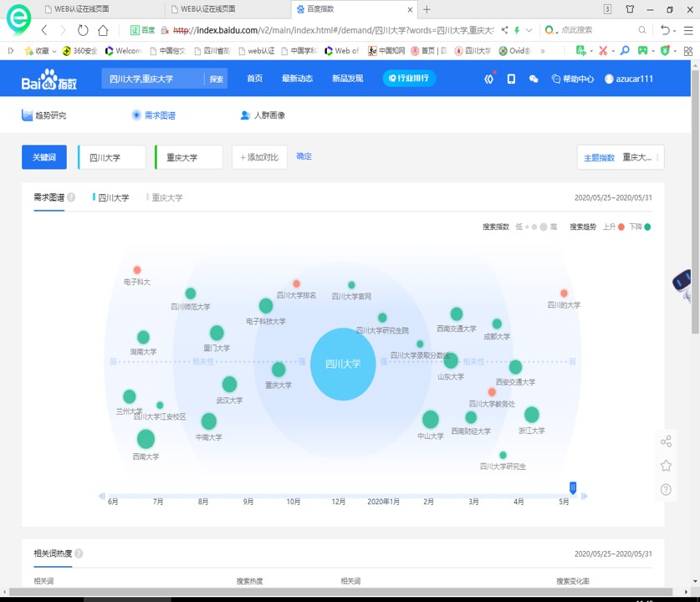Click the timeline right arrow after 5月
The image size is (700, 602).
584,496
